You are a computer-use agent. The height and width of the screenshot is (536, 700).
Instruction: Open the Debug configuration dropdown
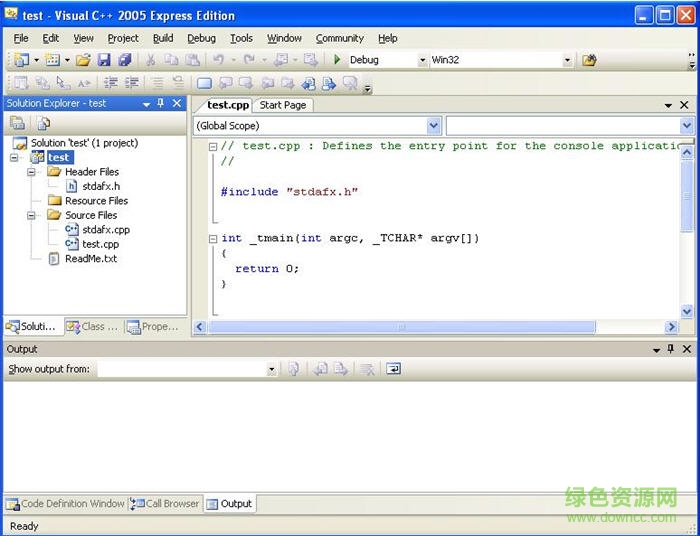pyautogui.click(x=423, y=60)
